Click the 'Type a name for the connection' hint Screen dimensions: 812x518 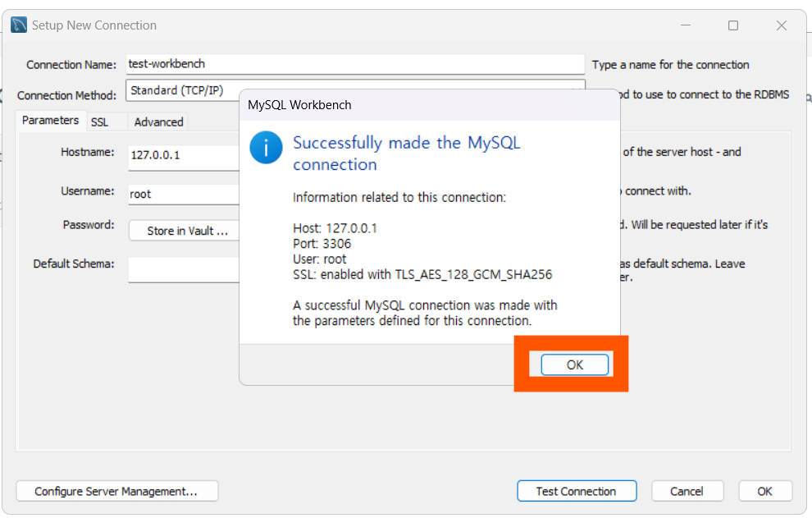click(671, 65)
